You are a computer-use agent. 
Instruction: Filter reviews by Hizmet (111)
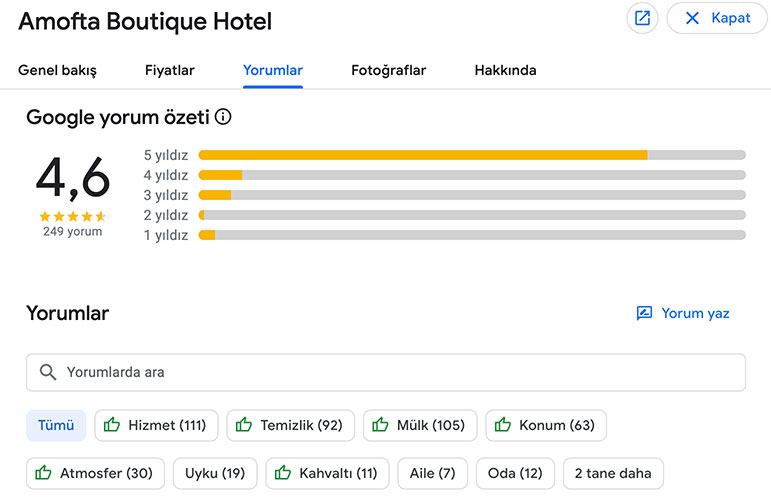click(x=156, y=425)
